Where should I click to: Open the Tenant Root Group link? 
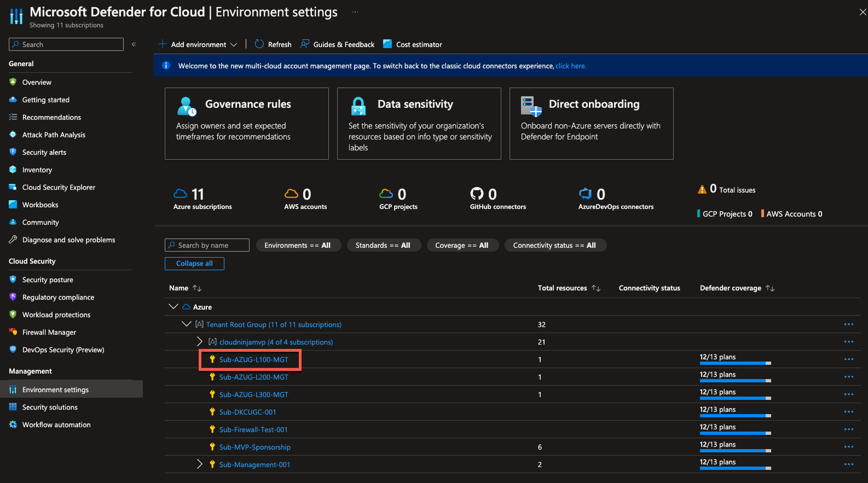click(x=274, y=324)
